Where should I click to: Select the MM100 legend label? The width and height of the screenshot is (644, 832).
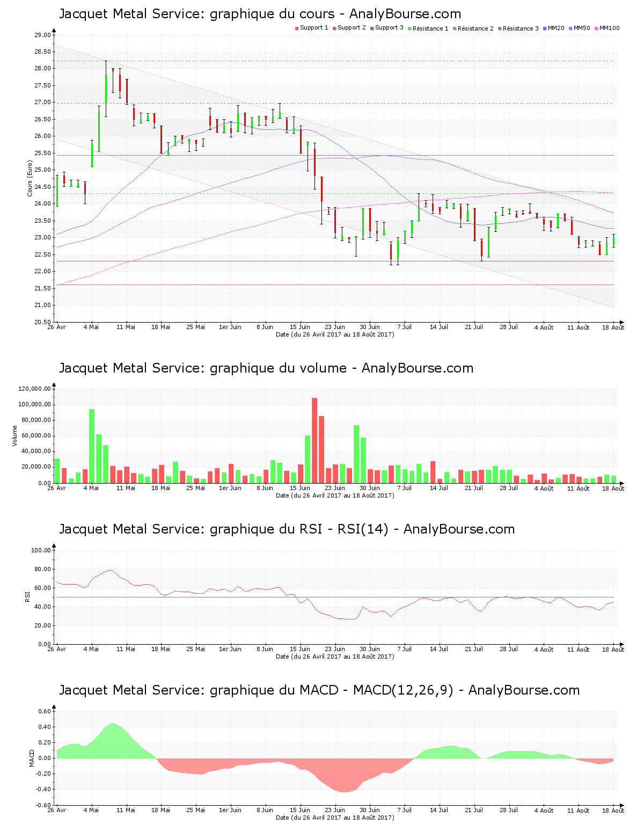tap(610, 28)
